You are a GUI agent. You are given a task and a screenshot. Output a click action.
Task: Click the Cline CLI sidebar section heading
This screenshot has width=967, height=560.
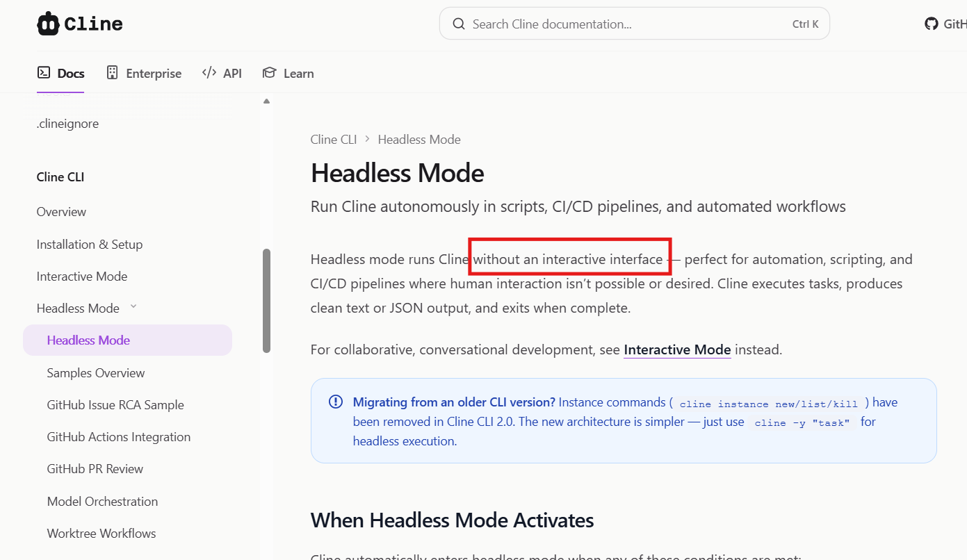60,177
